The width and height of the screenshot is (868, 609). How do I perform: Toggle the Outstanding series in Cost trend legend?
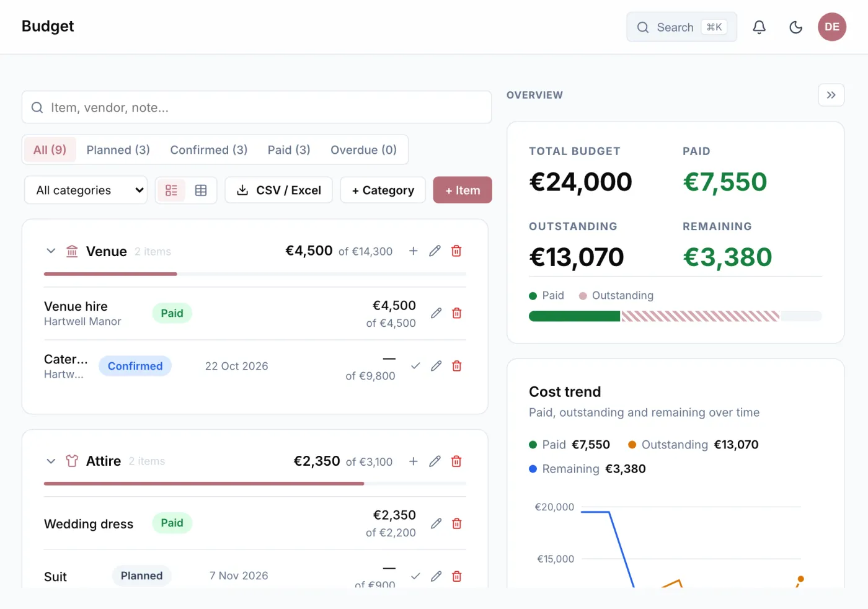(x=693, y=445)
